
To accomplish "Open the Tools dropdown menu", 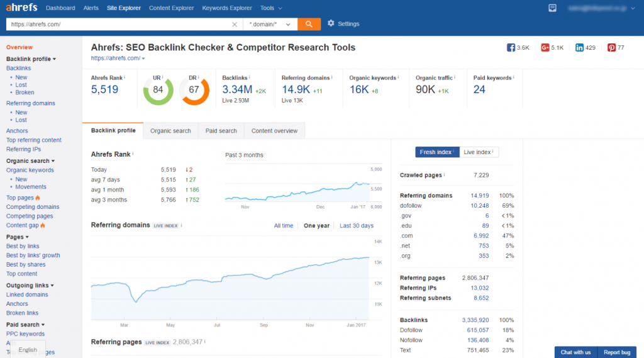I will tap(271, 8).
